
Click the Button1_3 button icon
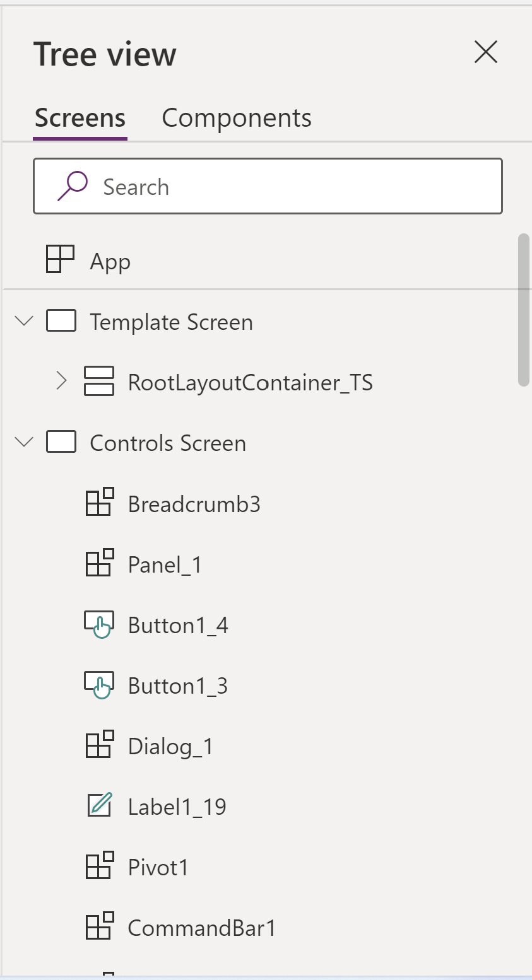[x=99, y=685]
